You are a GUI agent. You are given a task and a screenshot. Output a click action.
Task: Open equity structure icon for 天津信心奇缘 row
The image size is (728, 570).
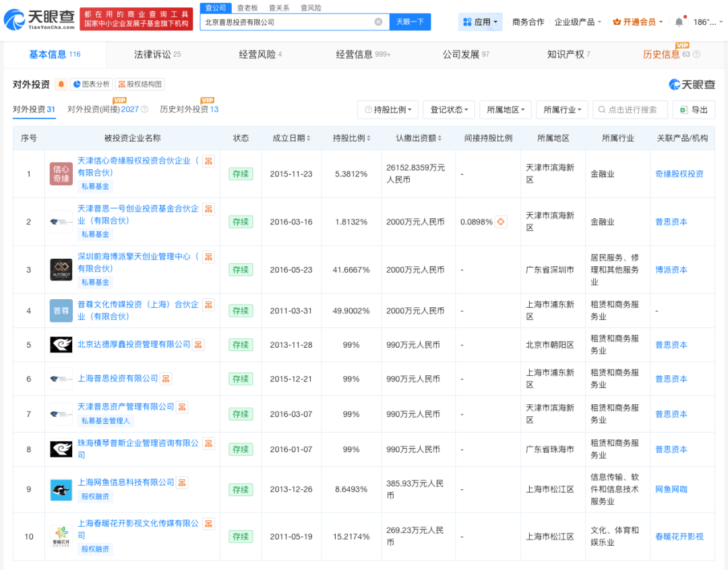(209, 161)
